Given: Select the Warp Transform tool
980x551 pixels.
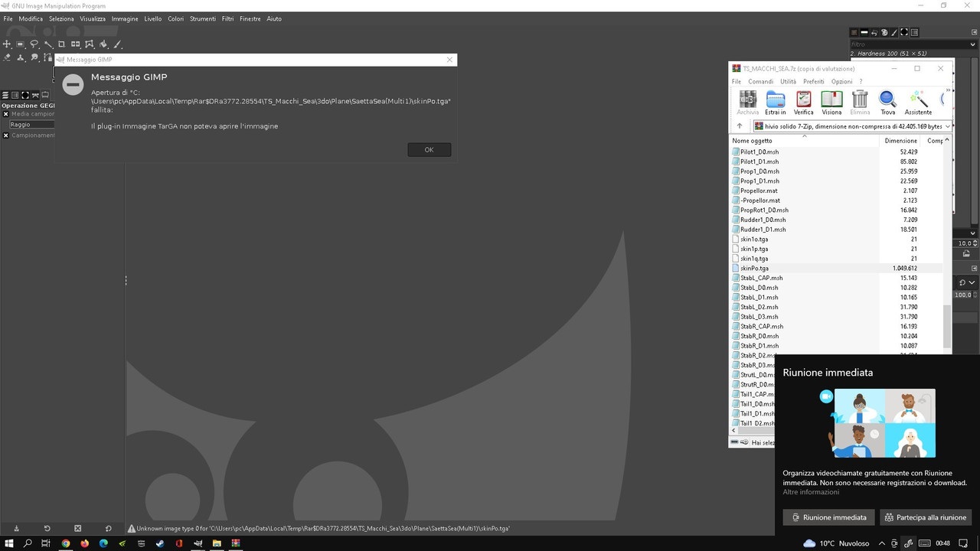Looking at the screenshot, I should point(89,44).
